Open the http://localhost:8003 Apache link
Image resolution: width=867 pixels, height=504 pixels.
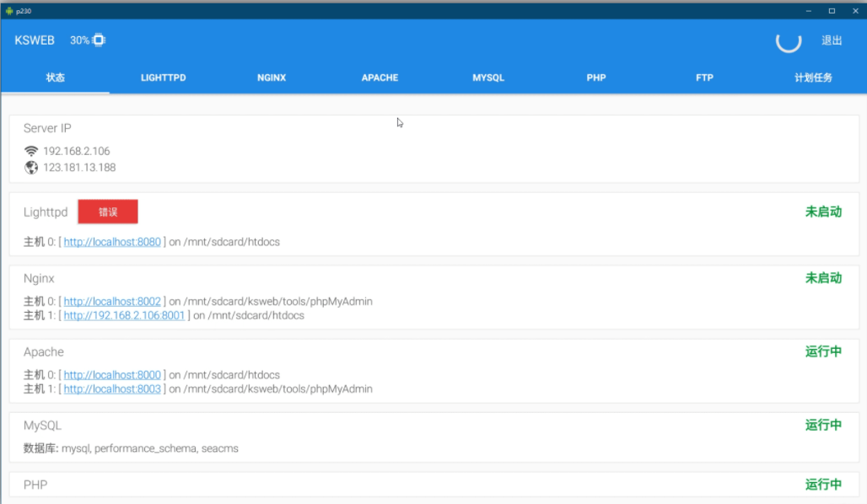tap(112, 389)
